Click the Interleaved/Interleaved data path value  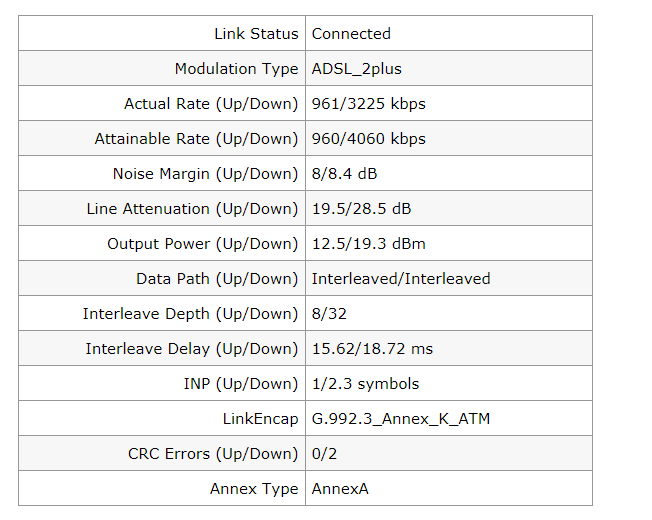click(401, 279)
